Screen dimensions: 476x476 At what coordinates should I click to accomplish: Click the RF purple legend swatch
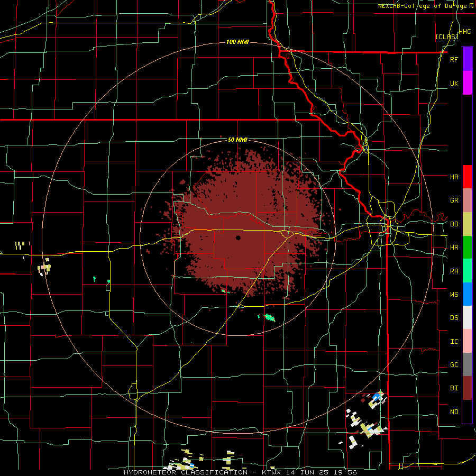(x=467, y=59)
